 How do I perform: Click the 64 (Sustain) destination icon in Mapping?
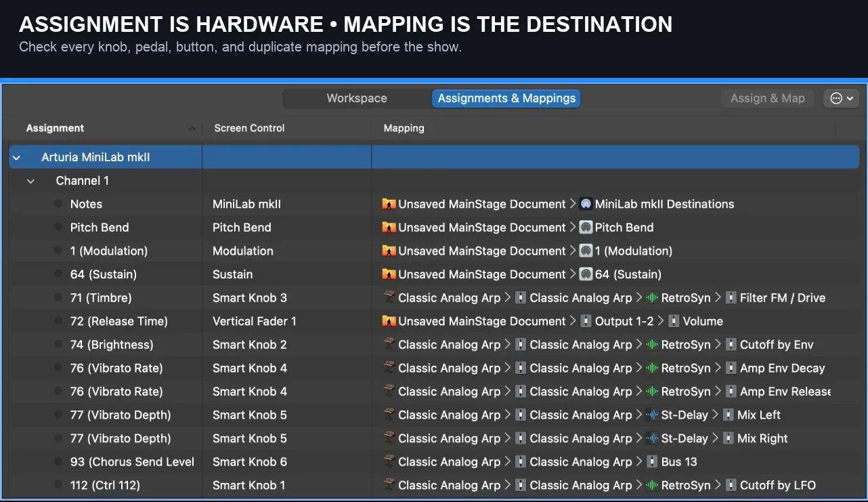586,274
